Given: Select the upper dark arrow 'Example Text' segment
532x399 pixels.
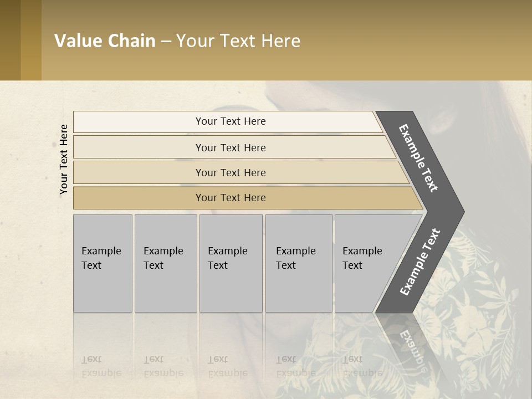Looking at the screenshot, I should (x=419, y=158).
